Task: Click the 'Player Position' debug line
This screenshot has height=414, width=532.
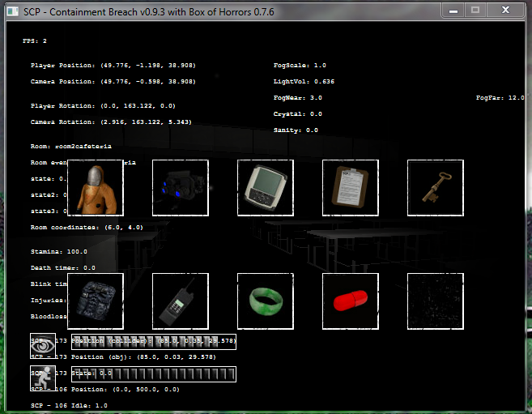Action: pos(113,66)
